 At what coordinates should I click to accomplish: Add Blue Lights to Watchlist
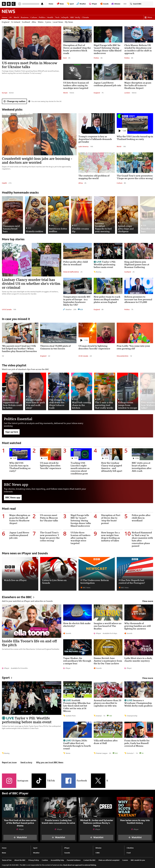click(x=20, y=837)
